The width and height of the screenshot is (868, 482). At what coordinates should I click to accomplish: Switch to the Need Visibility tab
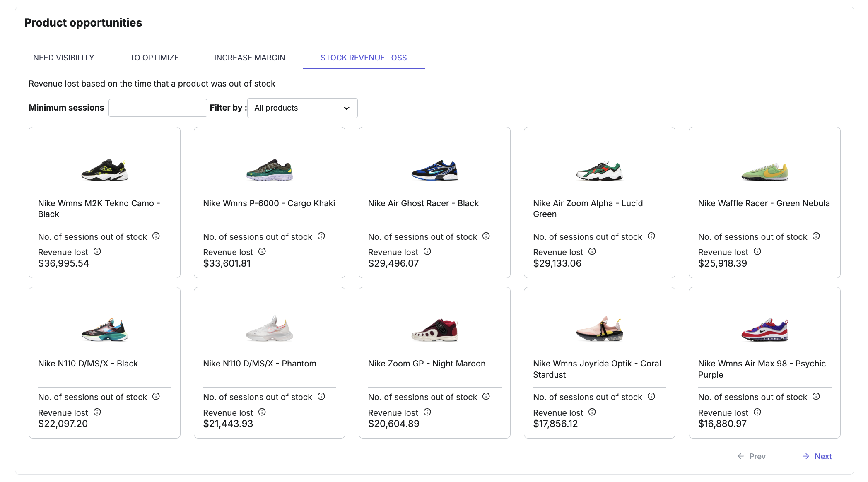[64, 58]
